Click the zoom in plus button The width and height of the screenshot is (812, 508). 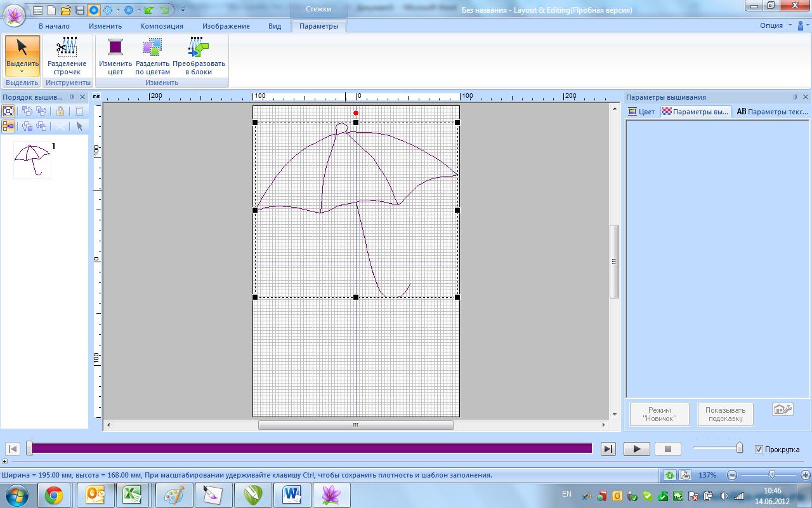(805, 475)
